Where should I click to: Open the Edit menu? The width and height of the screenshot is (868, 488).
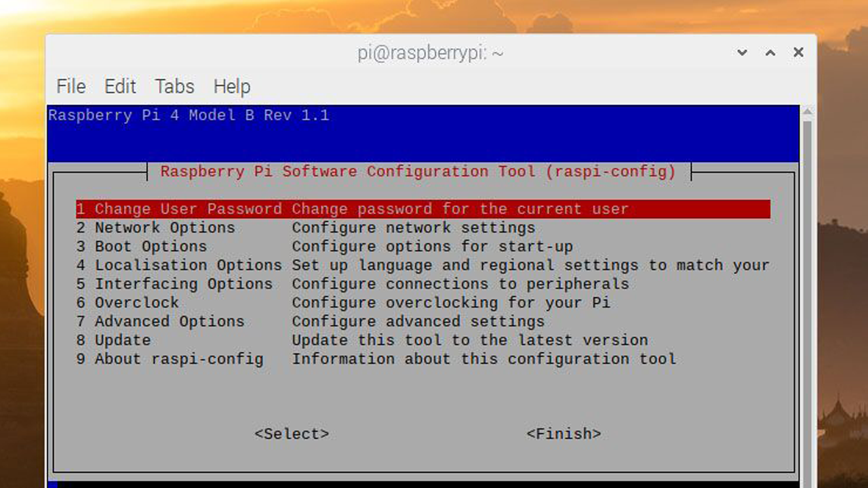click(120, 87)
